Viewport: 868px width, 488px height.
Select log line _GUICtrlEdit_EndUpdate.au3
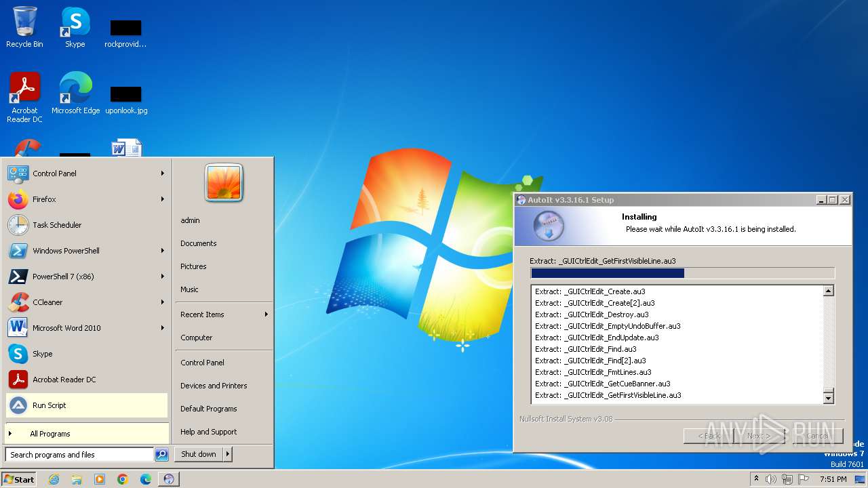597,338
